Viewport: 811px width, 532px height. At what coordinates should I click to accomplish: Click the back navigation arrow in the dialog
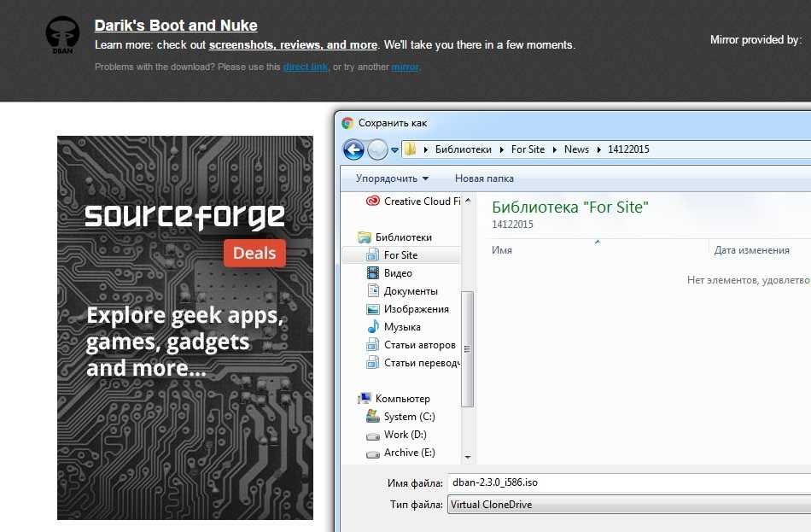pyautogui.click(x=353, y=149)
